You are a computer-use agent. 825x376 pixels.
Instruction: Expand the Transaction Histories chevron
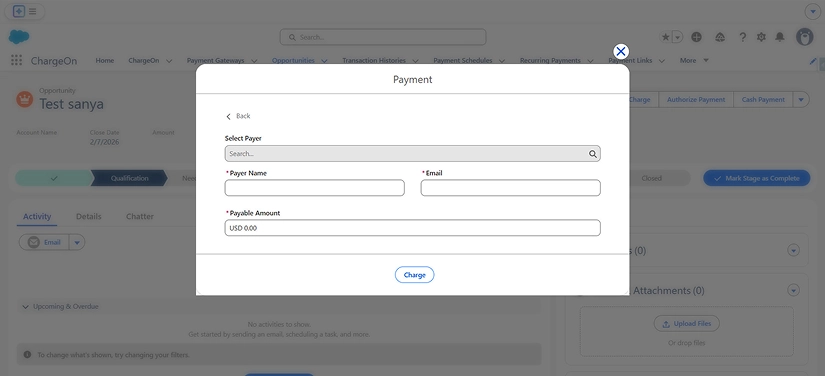(415, 61)
